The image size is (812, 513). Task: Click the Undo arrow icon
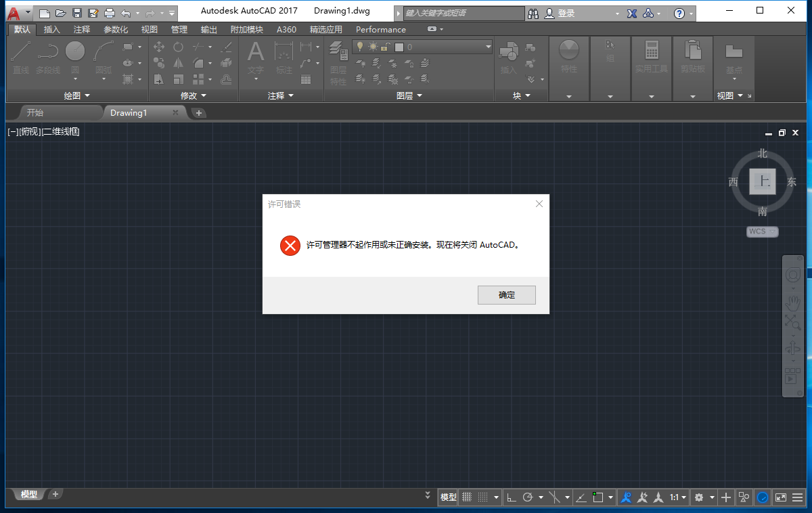pos(126,13)
